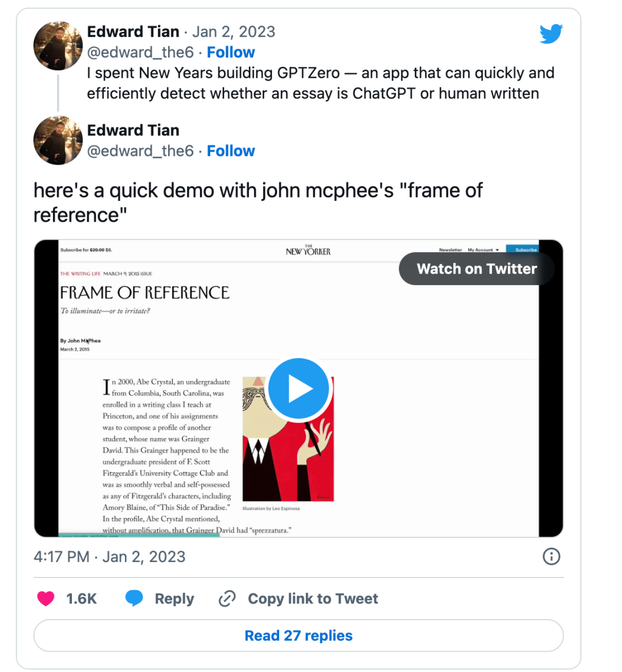Expand My Account dropdown in video
The width and height of the screenshot is (622, 672).
483,250
